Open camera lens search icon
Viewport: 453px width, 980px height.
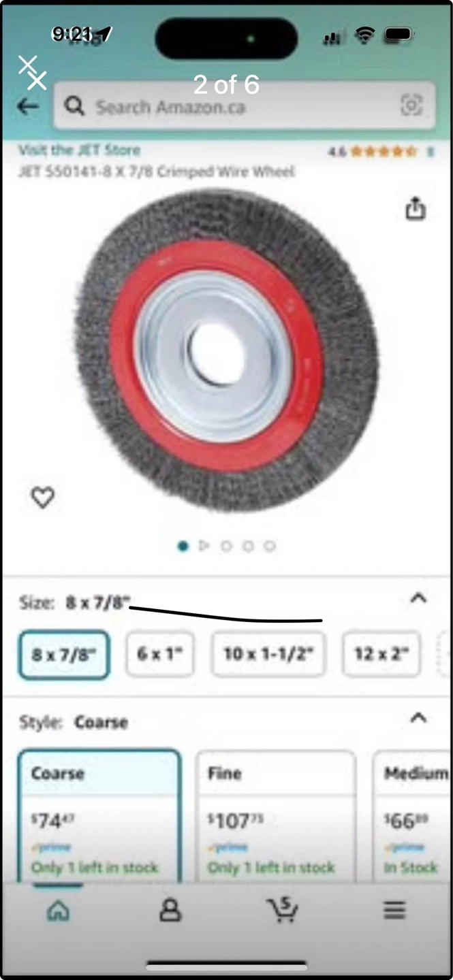pyautogui.click(x=411, y=105)
